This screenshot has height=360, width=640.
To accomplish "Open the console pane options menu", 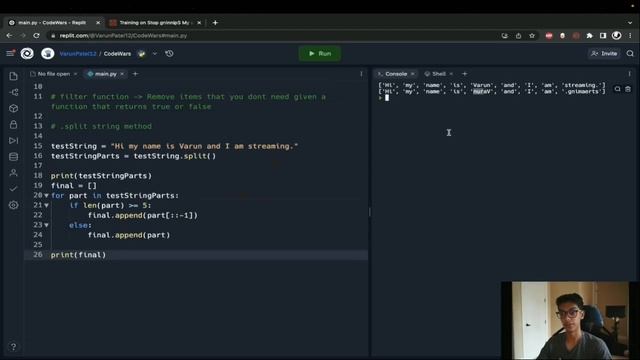I will 629,74.
